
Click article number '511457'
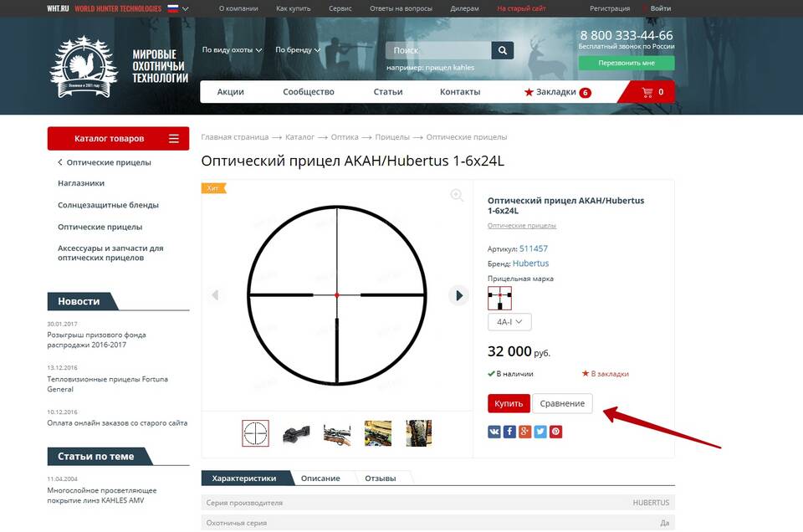click(534, 248)
